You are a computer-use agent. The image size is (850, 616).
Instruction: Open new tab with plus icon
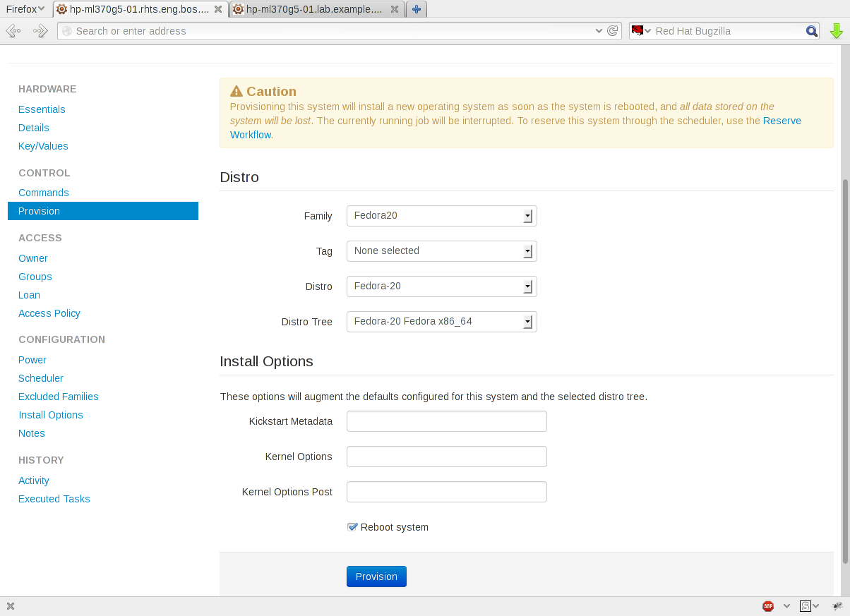tap(417, 9)
